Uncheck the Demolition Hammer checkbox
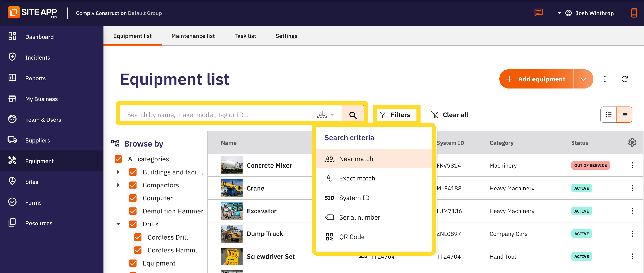This screenshot has height=273, width=644. pyautogui.click(x=133, y=211)
